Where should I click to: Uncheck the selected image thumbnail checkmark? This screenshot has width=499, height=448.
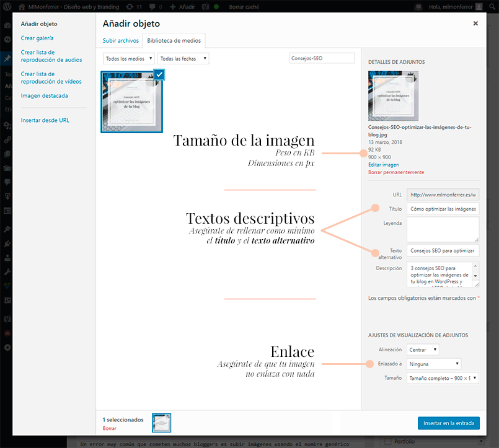(x=158, y=74)
